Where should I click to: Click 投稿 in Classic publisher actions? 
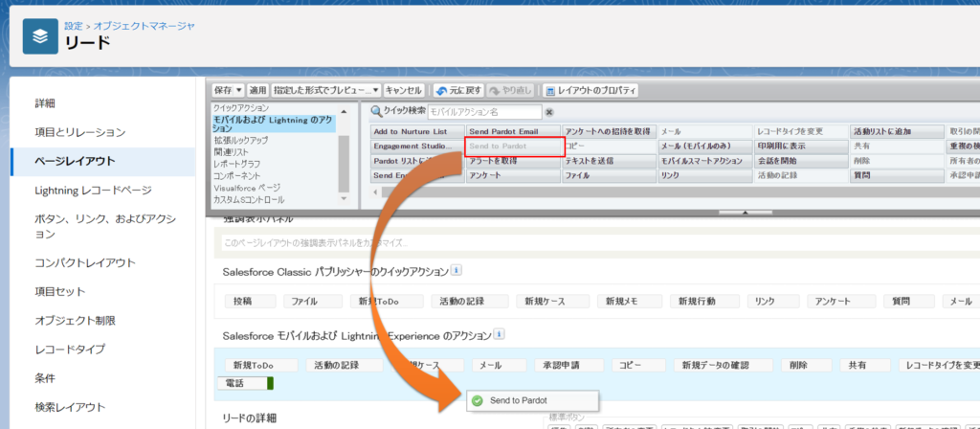(250, 302)
